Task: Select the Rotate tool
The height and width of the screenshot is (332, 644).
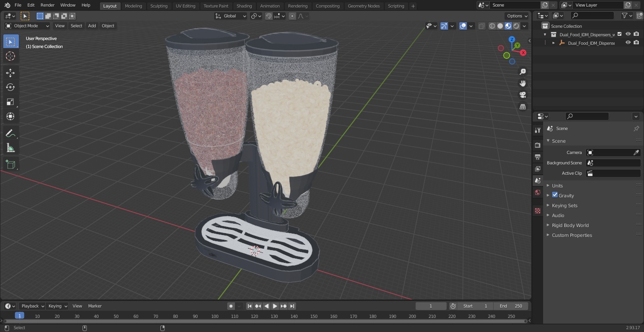Action: 10,87
